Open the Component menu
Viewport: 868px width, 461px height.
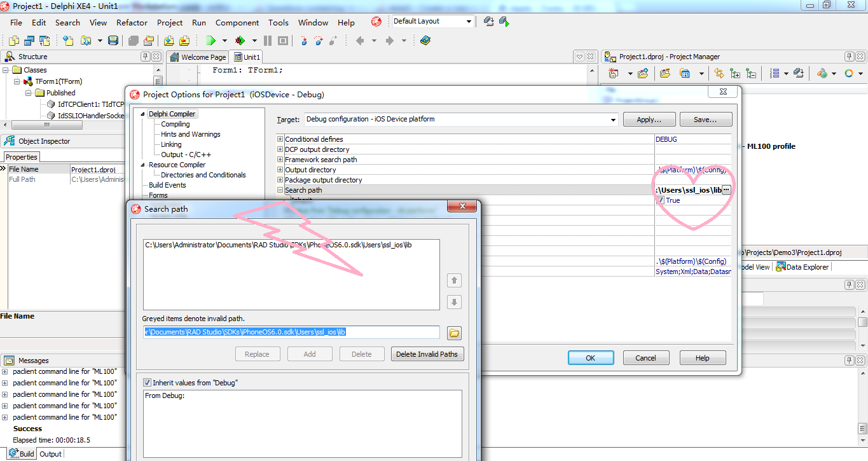tap(237, 22)
